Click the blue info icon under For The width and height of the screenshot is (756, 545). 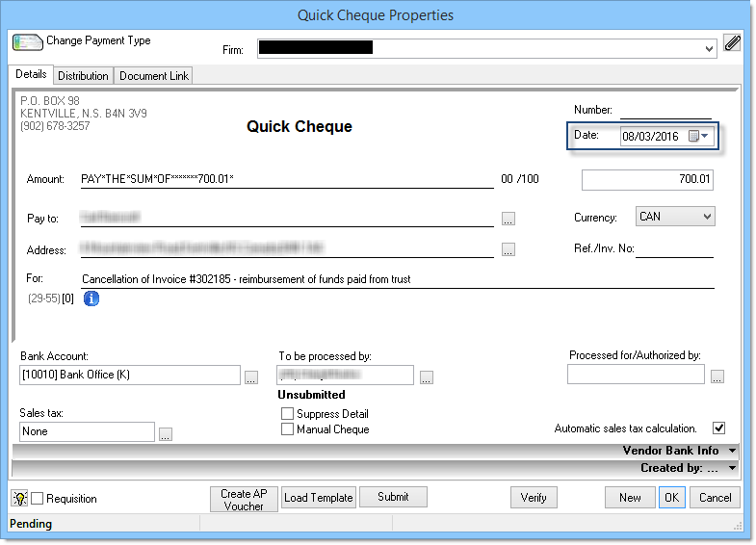91,298
